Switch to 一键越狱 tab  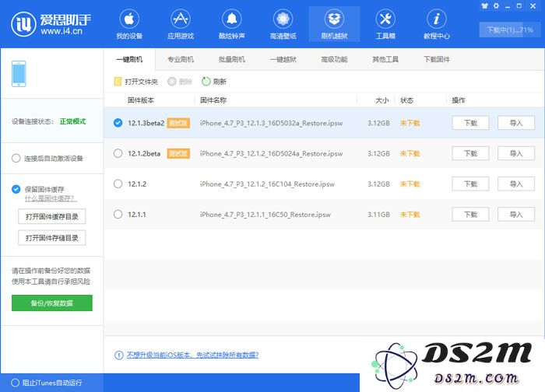coord(283,59)
